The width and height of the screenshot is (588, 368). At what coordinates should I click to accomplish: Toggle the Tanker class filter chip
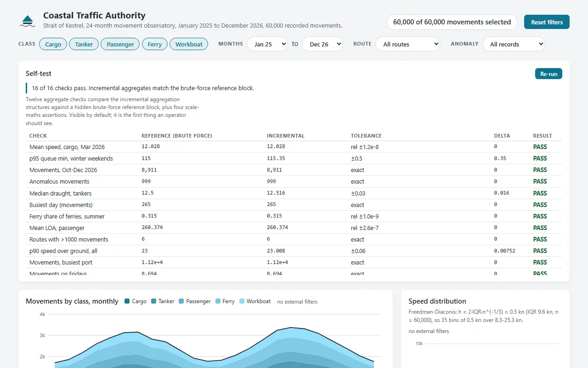tap(84, 44)
